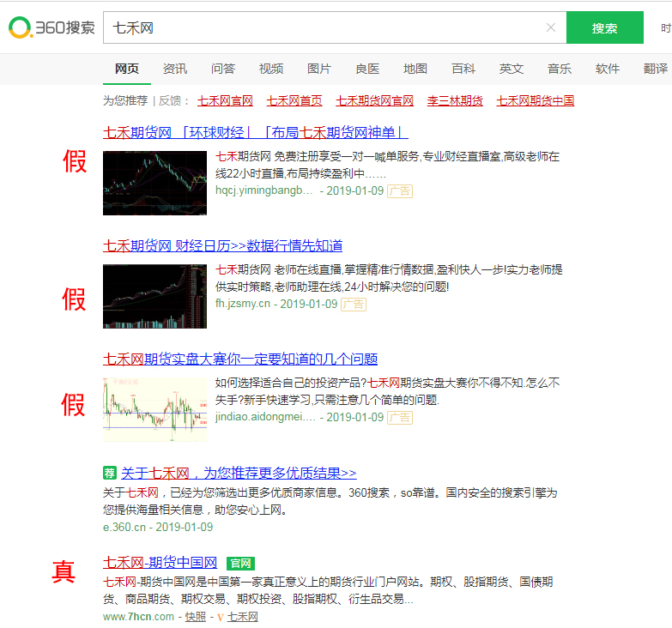
Task: Switch to the 图片 tab
Action: pos(319,69)
